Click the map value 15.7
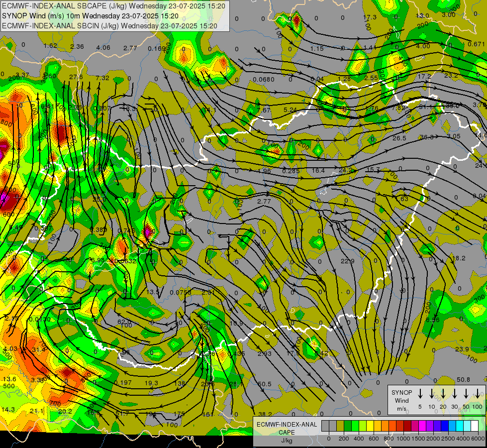This screenshot has height=448, width=487. coord(373,169)
